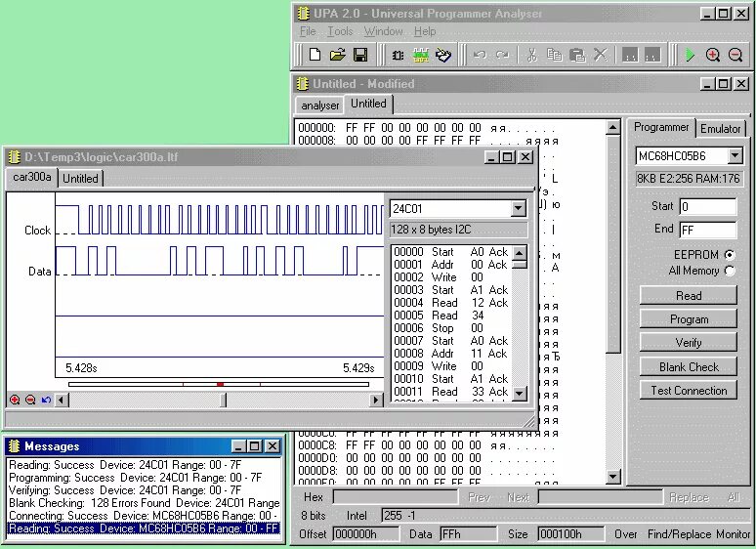756x549 pixels.
Task: Click the Offset value field
Action: tap(366, 534)
